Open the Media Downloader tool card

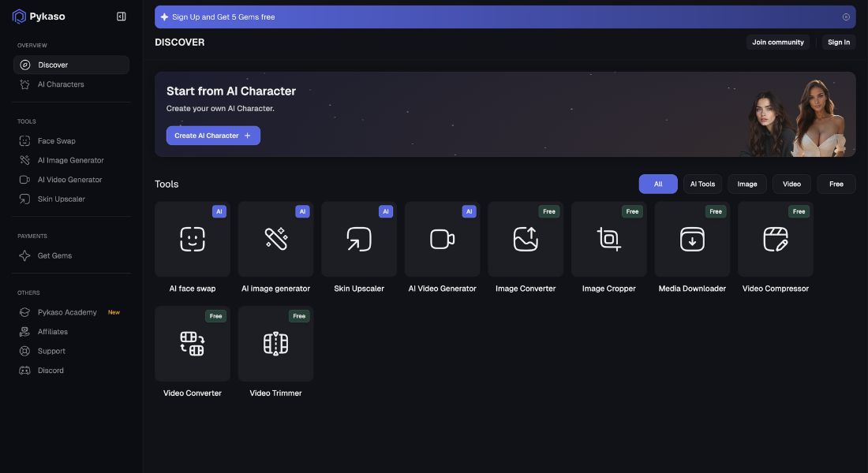click(692, 239)
